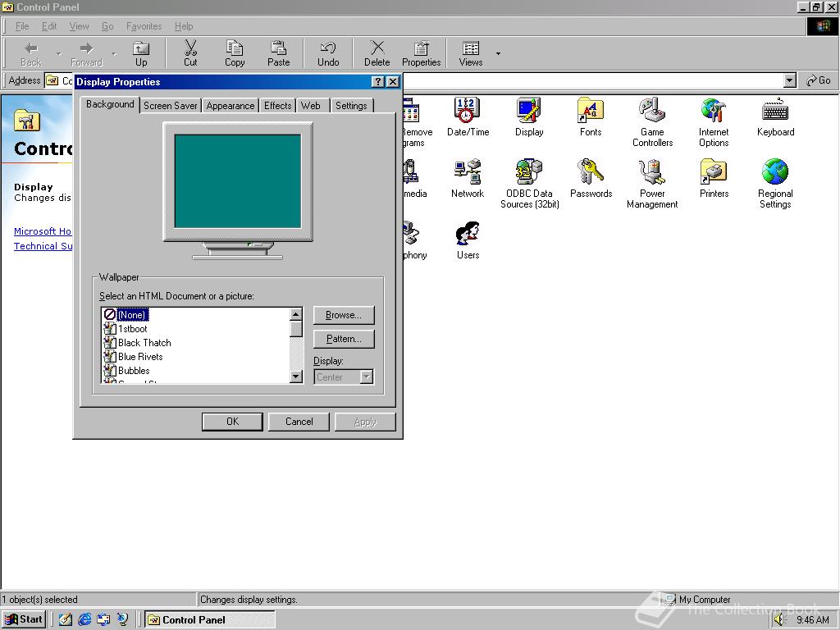Switch to the Screen Saver tab

pos(171,106)
